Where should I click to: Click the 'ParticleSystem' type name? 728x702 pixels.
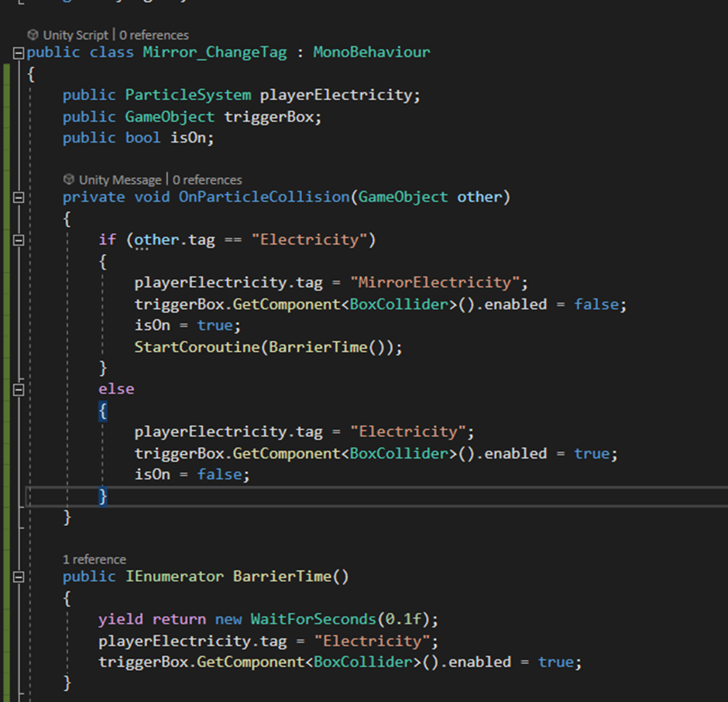(x=187, y=95)
